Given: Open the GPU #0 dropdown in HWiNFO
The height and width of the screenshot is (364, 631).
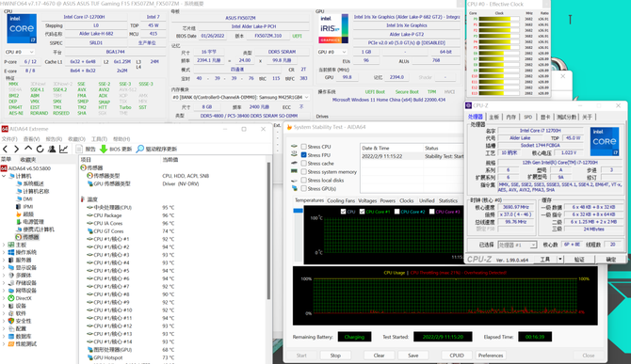Looking at the screenshot, I should coord(332,53).
